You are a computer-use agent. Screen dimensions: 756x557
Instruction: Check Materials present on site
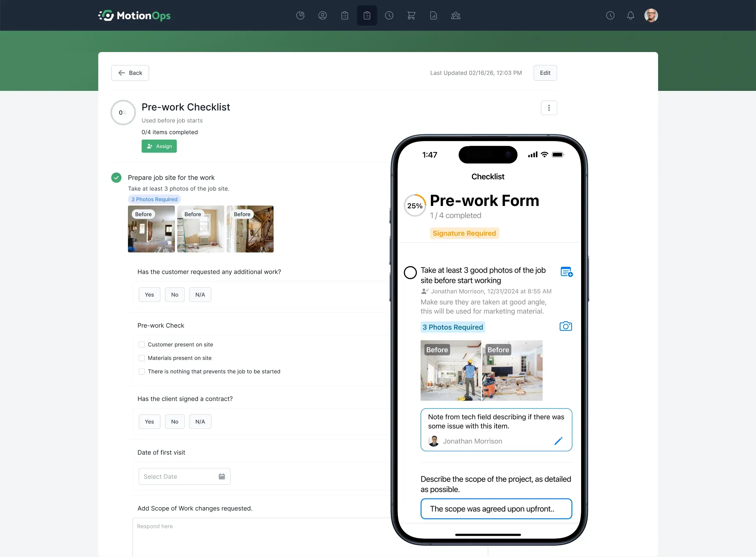click(x=142, y=358)
